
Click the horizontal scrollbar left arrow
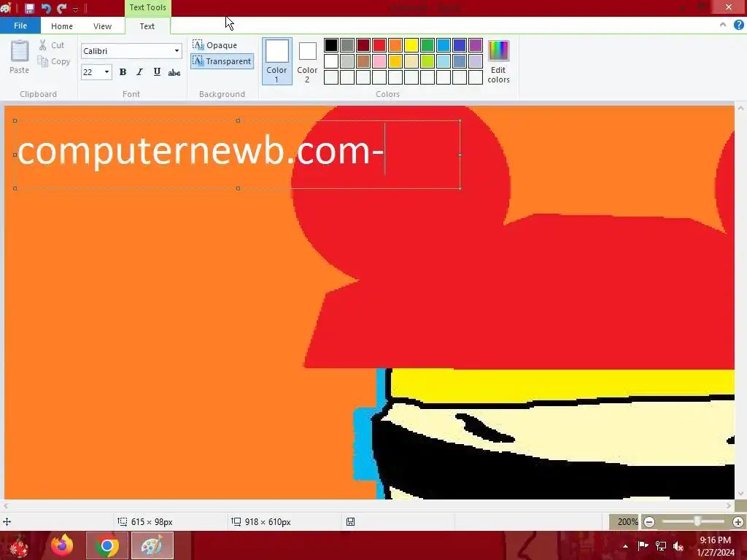point(6,506)
